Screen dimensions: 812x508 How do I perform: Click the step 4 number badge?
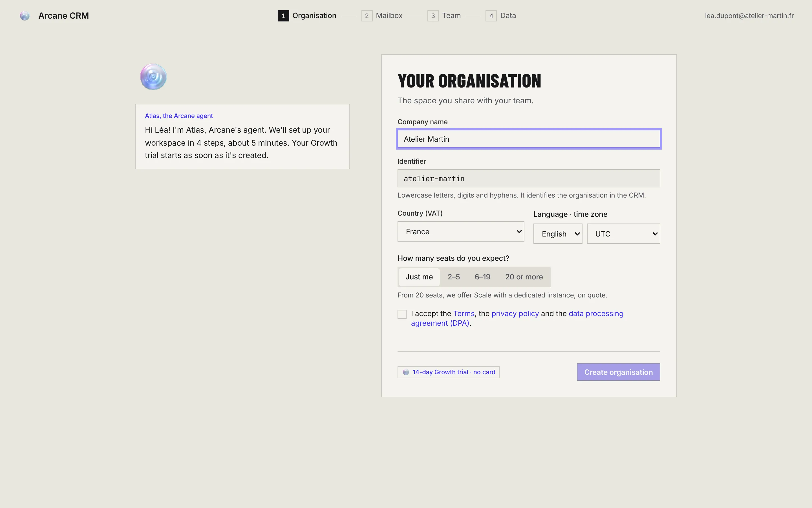tap(491, 16)
